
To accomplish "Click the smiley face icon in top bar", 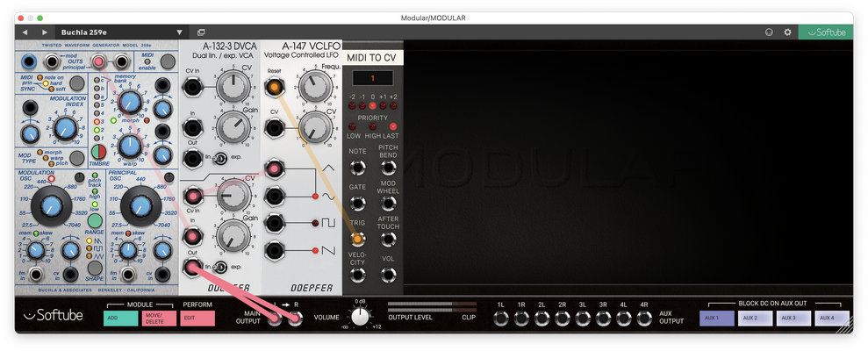I will [x=769, y=32].
